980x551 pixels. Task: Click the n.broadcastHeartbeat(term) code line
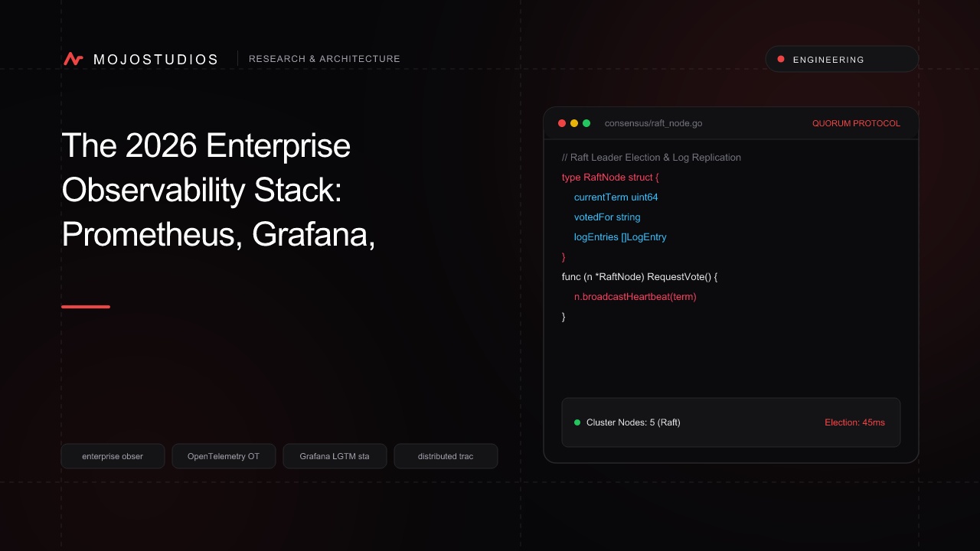click(x=635, y=297)
